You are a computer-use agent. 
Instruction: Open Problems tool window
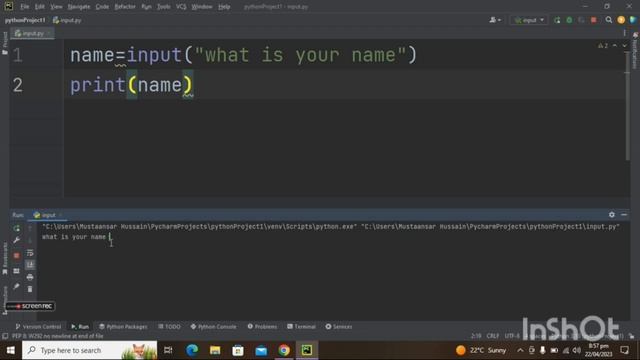coord(262,327)
